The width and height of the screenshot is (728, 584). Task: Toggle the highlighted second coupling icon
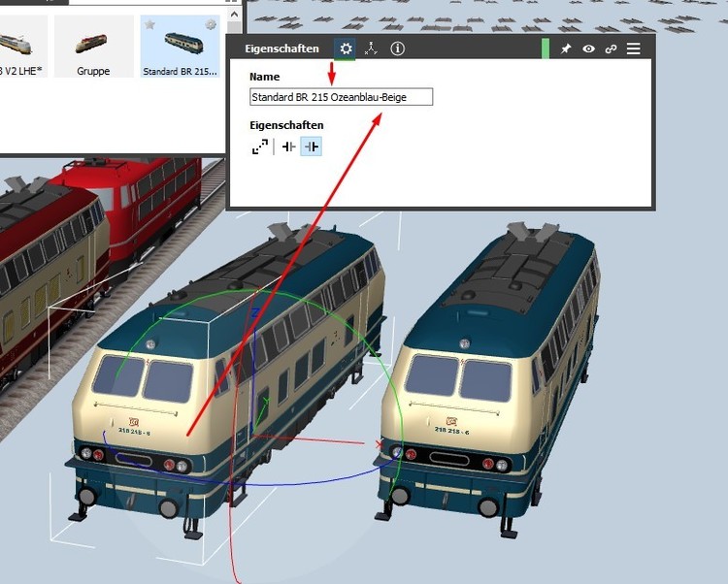[311, 147]
